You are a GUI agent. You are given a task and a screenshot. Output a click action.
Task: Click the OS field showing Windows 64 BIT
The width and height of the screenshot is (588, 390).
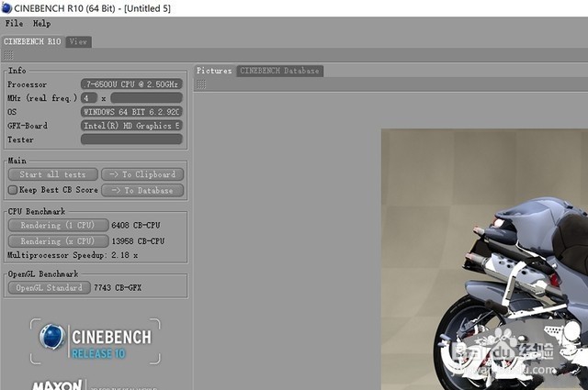131,112
